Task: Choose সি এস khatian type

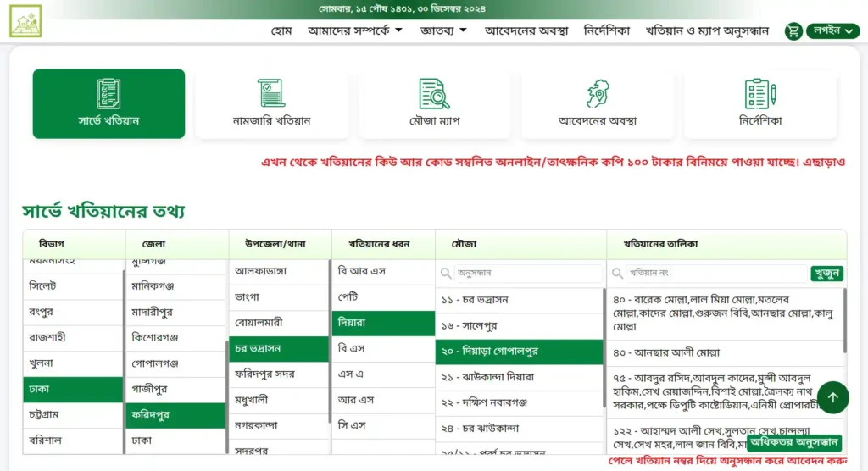Action: click(x=383, y=425)
